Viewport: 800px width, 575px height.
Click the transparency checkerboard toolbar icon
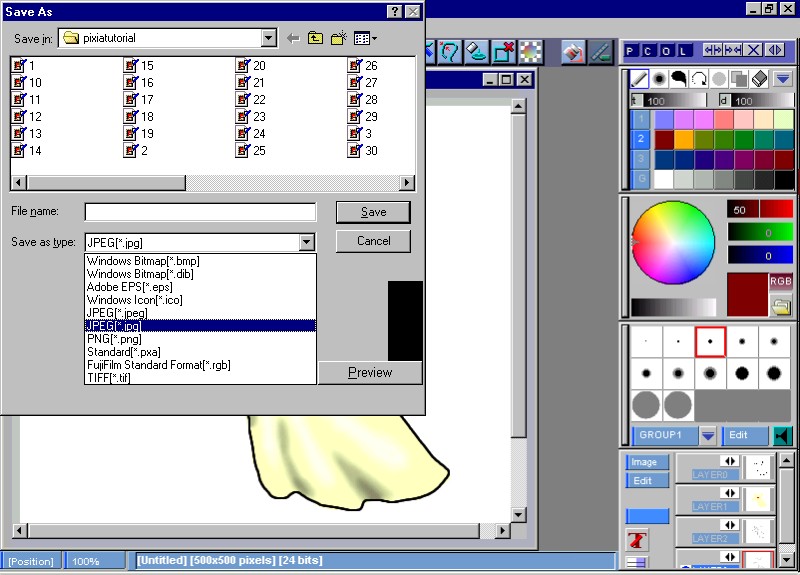tap(531, 51)
